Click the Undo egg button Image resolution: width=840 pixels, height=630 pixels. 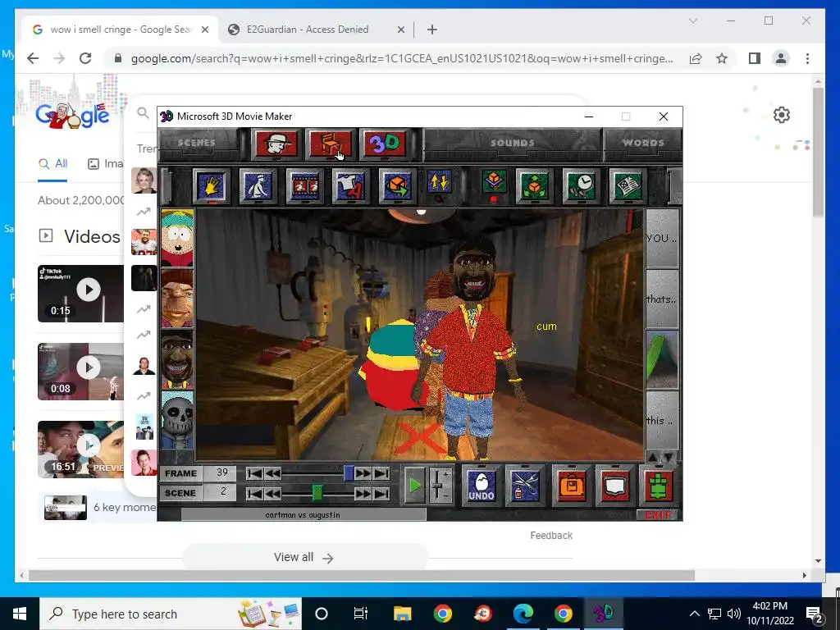[481, 486]
